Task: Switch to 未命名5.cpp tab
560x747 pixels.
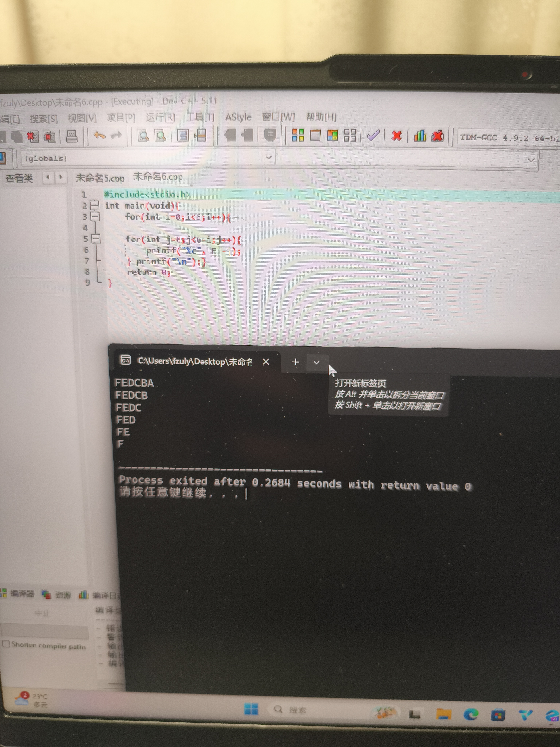Action: pos(100,178)
